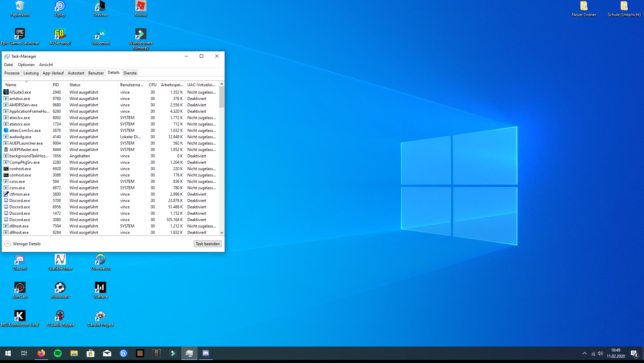Open the Optionen menu in Task Manager

pyautogui.click(x=26, y=65)
